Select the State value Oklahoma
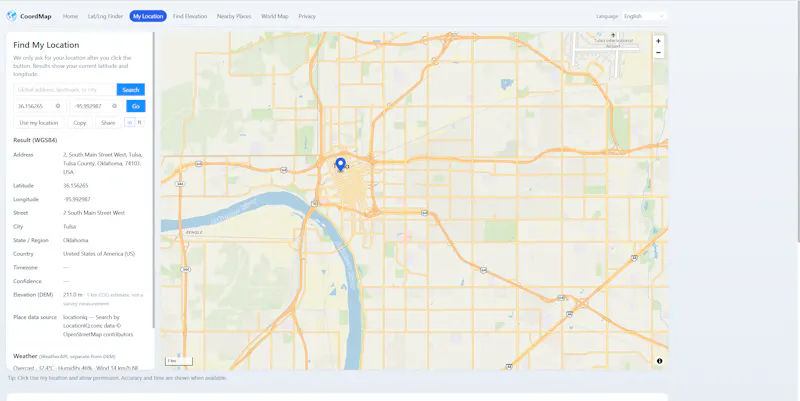Screen dimensions: 800x401 click(x=76, y=240)
